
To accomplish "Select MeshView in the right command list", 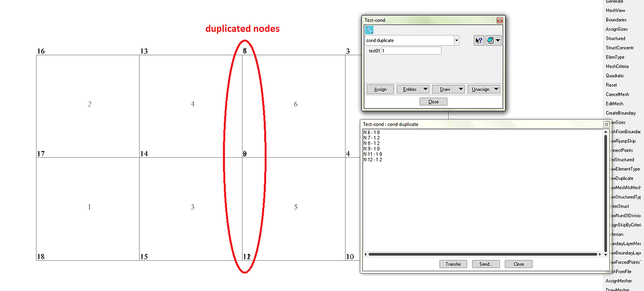I will (x=615, y=10).
